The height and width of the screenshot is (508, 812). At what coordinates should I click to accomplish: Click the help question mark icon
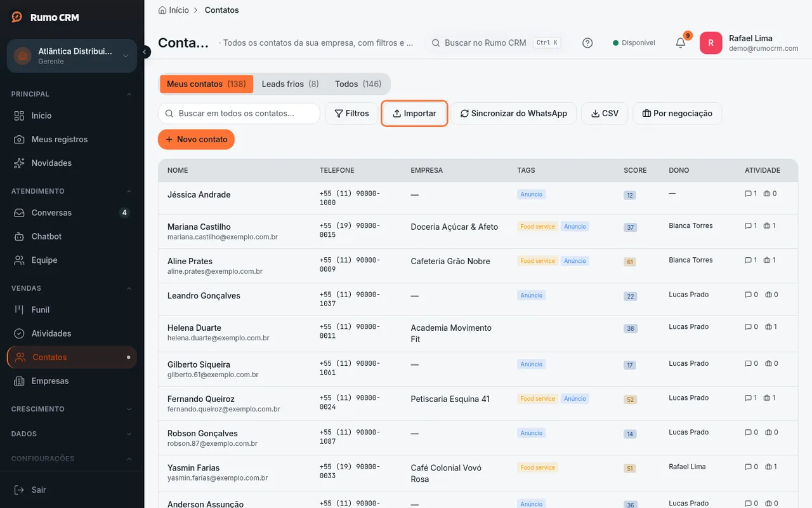coord(587,43)
